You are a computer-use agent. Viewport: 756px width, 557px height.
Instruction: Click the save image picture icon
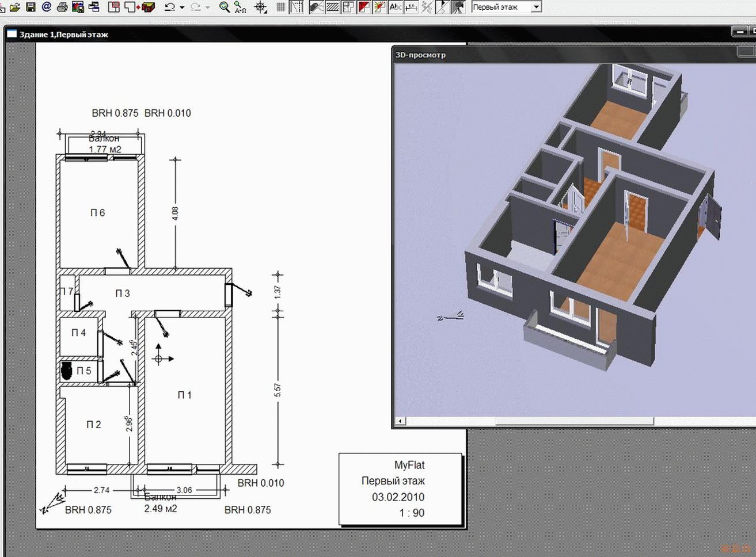pyautogui.click(x=78, y=7)
